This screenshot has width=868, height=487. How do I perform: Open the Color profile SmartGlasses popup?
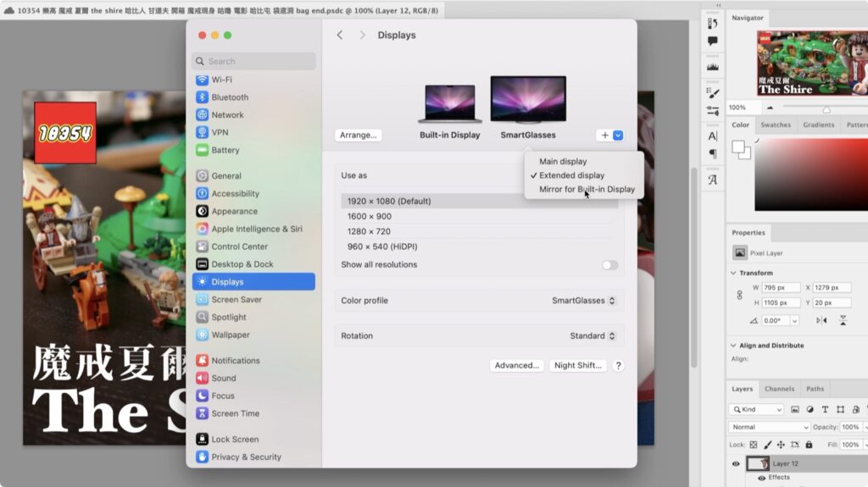click(583, 301)
